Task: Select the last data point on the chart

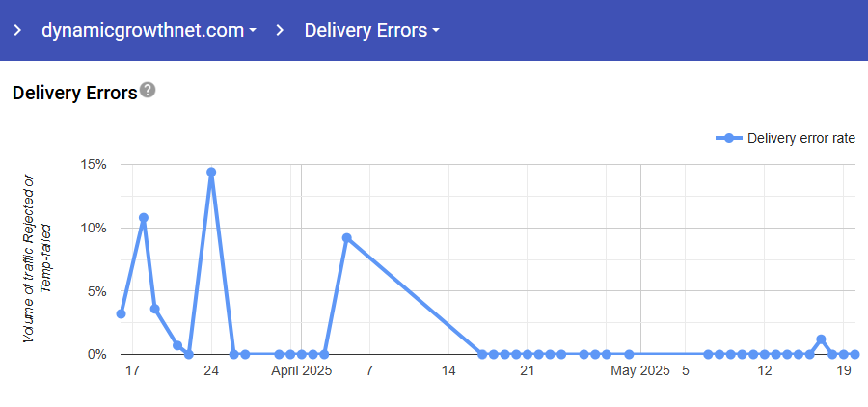Action: (854, 354)
